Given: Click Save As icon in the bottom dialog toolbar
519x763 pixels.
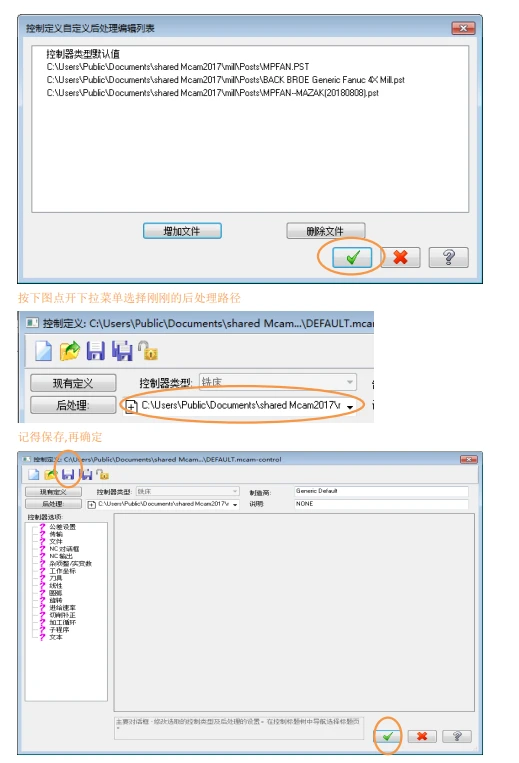Looking at the screenshot, I should click(x=85, y=474).
